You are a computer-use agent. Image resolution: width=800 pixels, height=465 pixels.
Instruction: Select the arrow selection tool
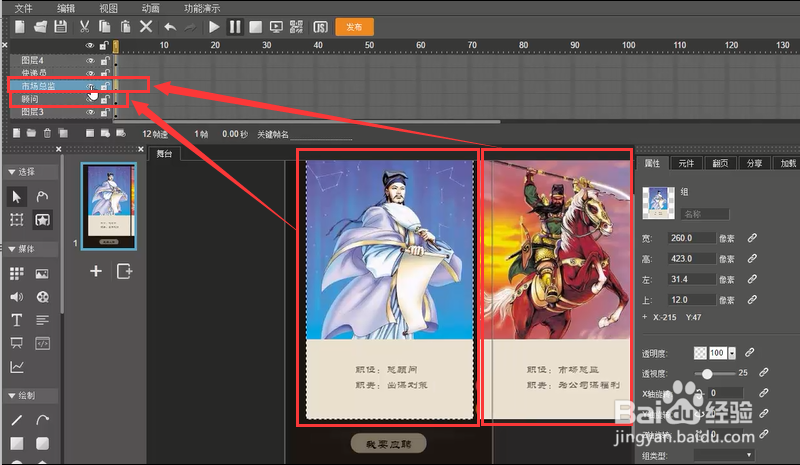point(16,197)
